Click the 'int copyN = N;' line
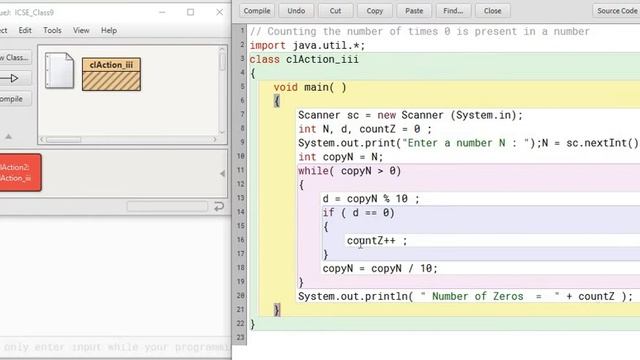This screenshot has width=640, height=360. pyautogui.click(x=341, y=157)
